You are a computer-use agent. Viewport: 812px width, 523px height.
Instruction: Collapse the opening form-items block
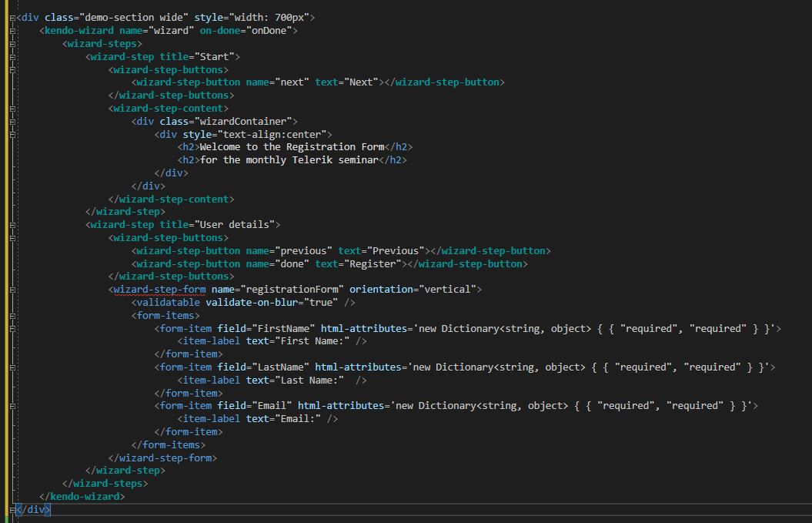pos(12,316)
